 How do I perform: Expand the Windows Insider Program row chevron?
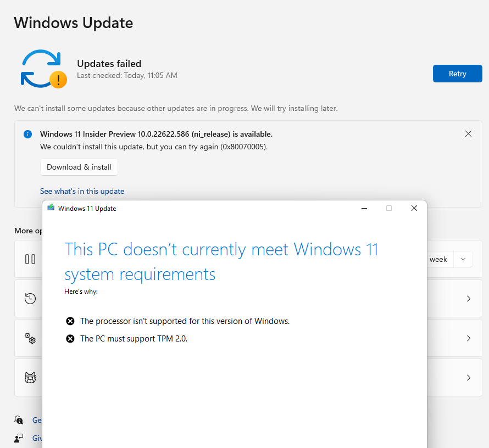(469, 378)
